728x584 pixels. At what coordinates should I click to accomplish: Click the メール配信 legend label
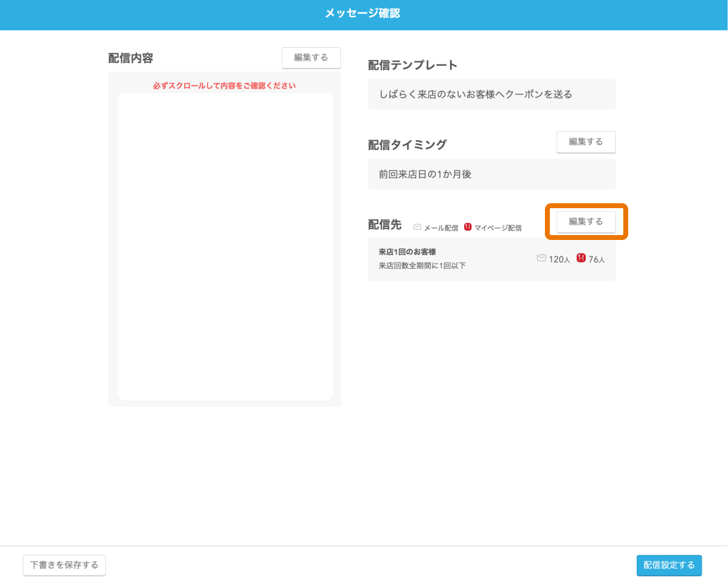coord(441,228)
